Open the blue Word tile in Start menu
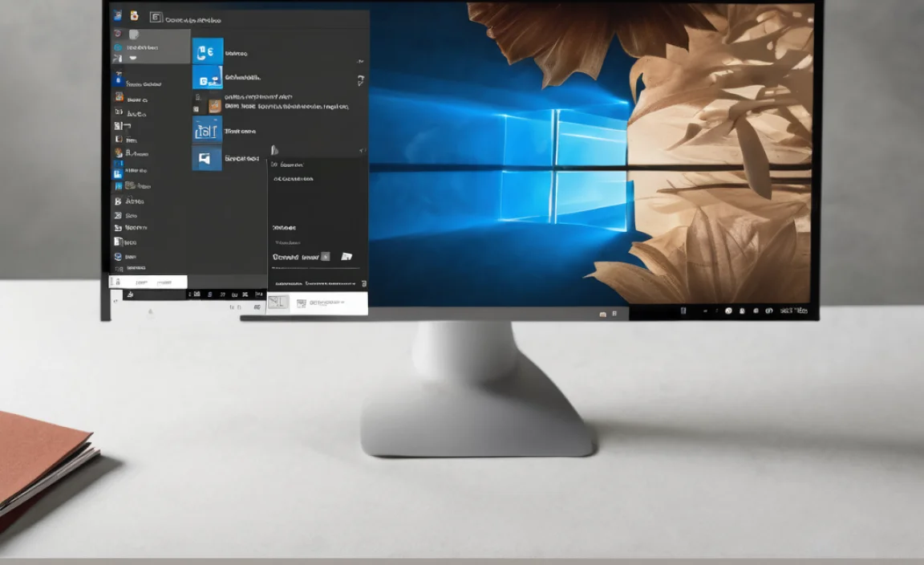Image resolution: width=924 pixels, height=565 pixels. tap(207, 78)
